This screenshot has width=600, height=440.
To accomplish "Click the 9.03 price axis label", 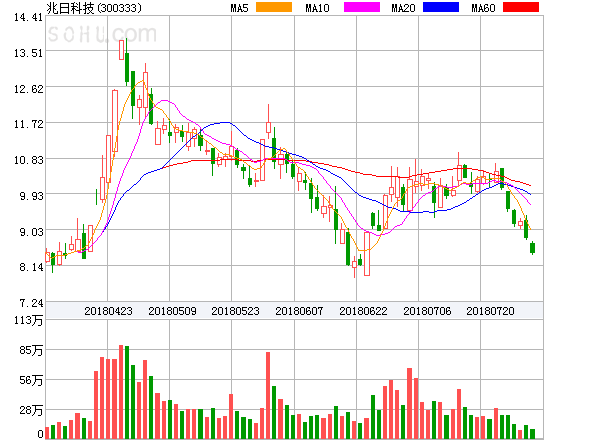I will pyautogui.click(x=31, y=232).
